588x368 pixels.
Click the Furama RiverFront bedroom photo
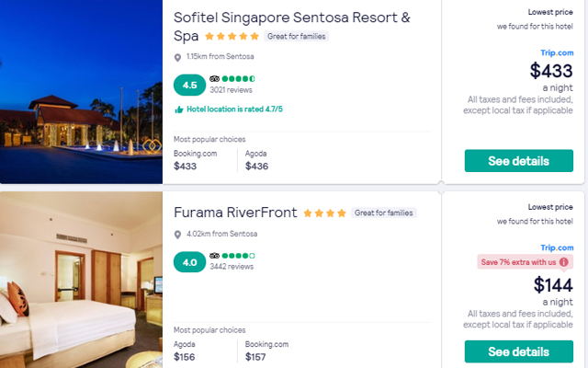pos(81,281)
